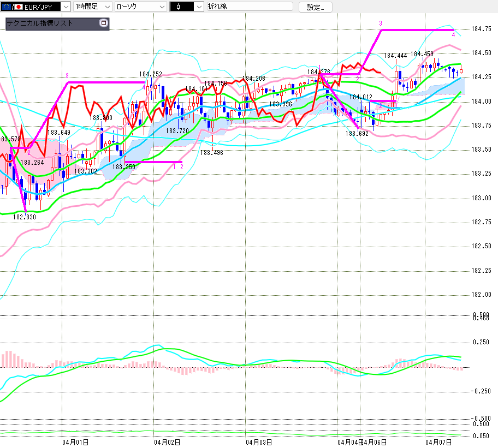Click the 04月01日 date on time axis

pyautogui.click(x=75, y=443)
